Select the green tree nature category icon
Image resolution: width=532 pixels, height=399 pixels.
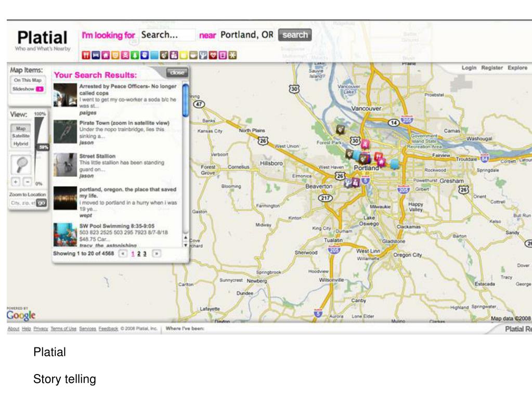[x=135, y=55]
